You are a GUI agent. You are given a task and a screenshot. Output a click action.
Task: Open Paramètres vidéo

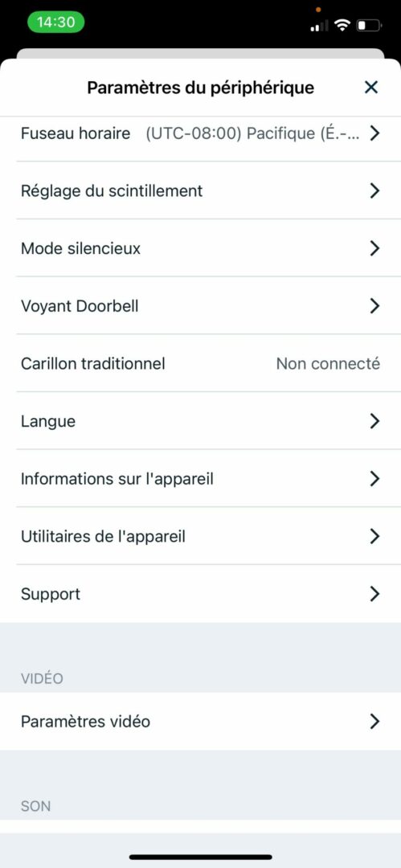click(201, 721)
